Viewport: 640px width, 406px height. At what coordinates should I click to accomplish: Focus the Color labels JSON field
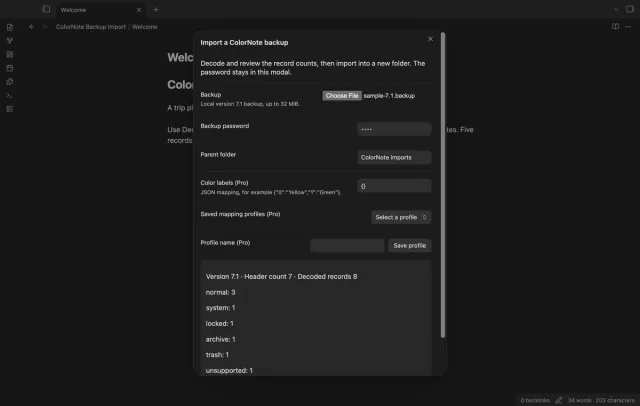(x=394, y=186)
